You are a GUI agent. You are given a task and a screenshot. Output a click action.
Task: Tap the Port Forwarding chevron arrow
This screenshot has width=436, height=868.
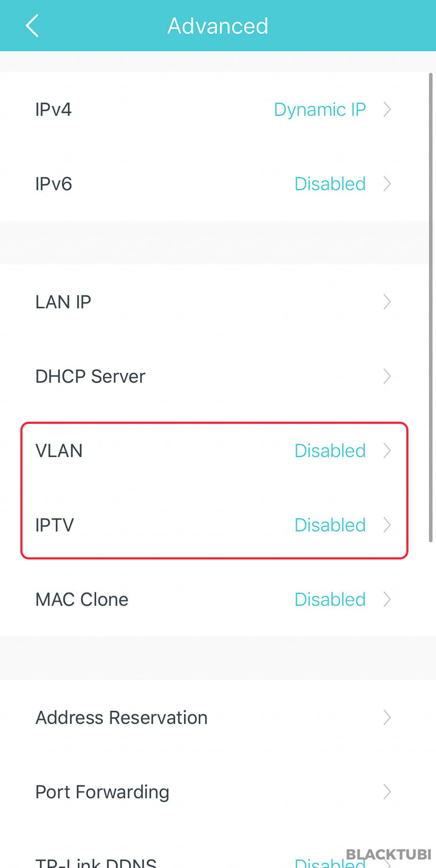[x=387, y=792]
